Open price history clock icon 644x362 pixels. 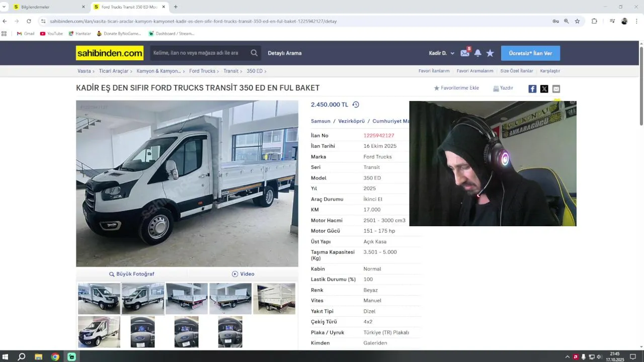coord(356,105)
